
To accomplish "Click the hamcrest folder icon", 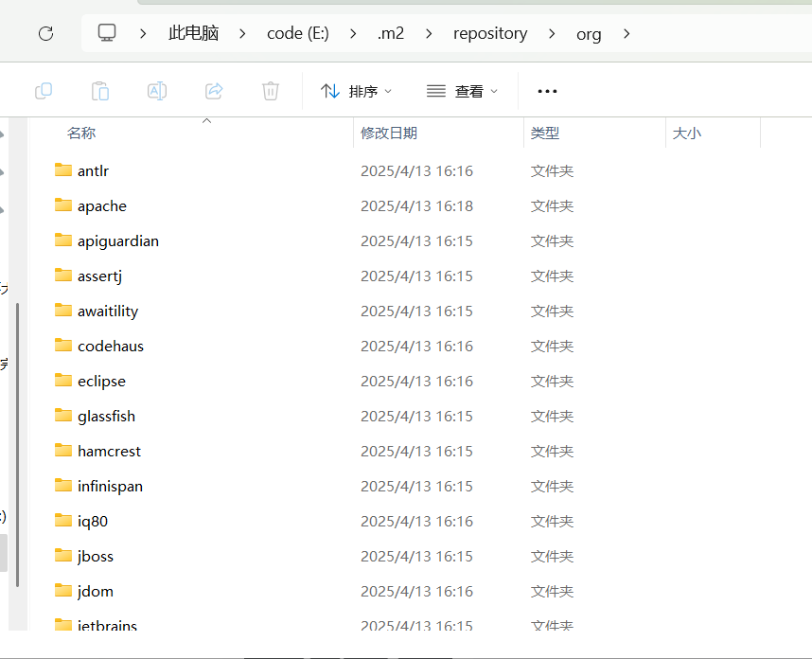I will (63, 450).
